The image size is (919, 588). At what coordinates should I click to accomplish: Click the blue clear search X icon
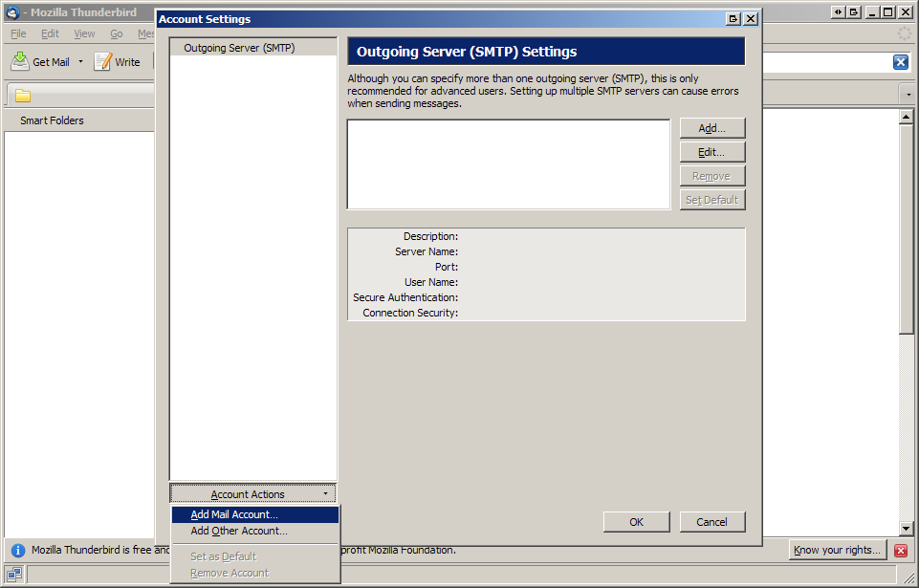point(900,62)
